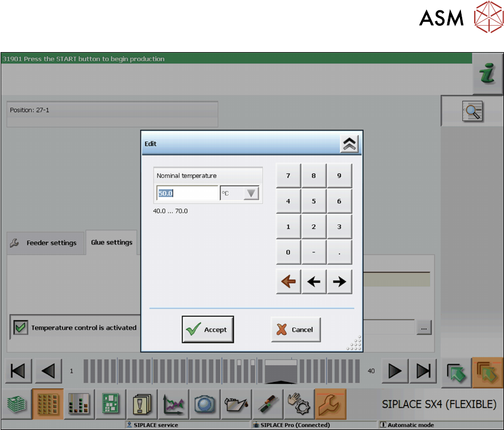Viewport: 504px width, 430px height.
Task: Switch to the Glue settings tab
Action: click(112, 242)
